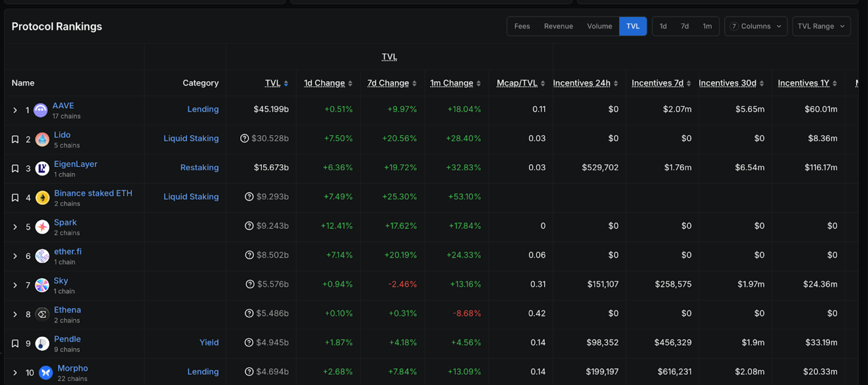Click the info icon beside Ethena TVL
The height and width of the screenshot is (385, 868).
coord(249,313)
